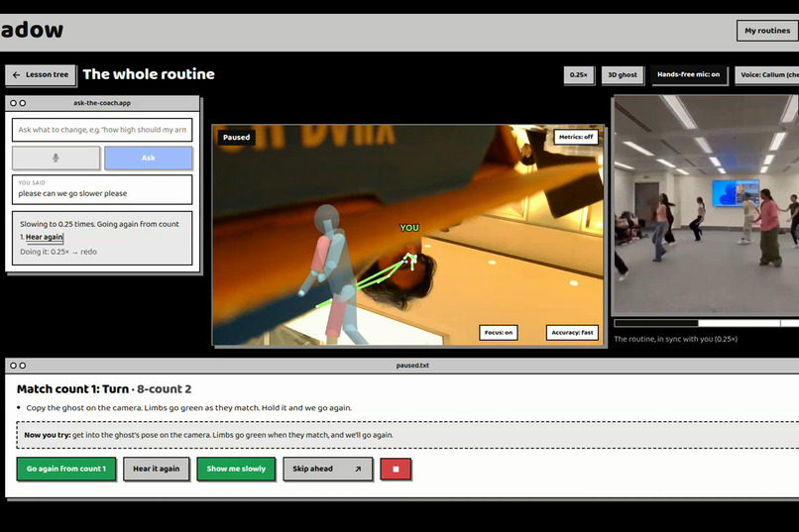Viewport: 799px width, 532px height.
Task: Toggle Focus: on in the camera view
Action: (499, 333)
